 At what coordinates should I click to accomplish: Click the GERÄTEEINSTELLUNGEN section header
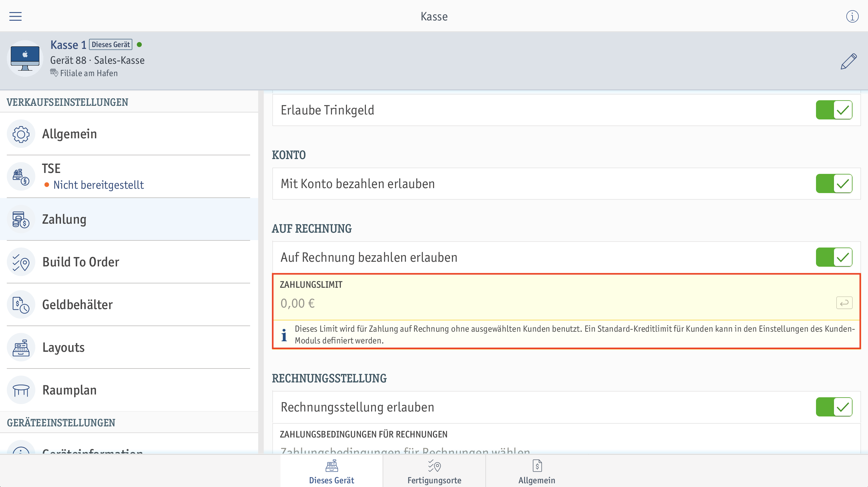61,423
